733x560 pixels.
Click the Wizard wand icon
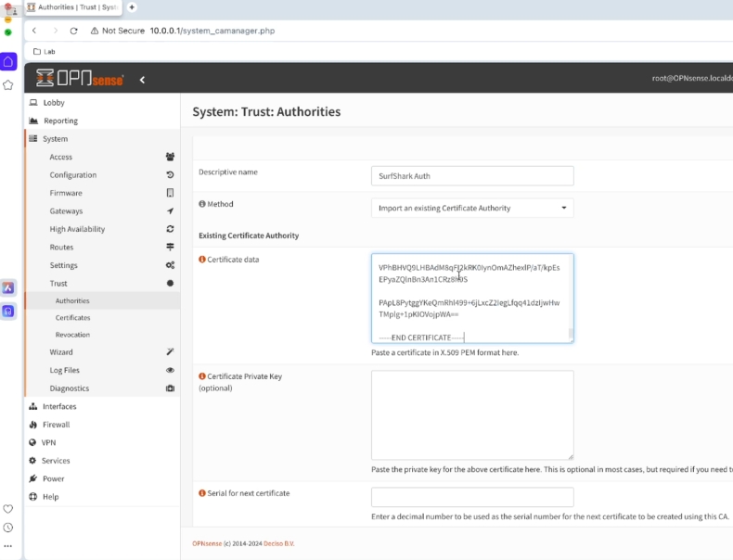point(170,352)
